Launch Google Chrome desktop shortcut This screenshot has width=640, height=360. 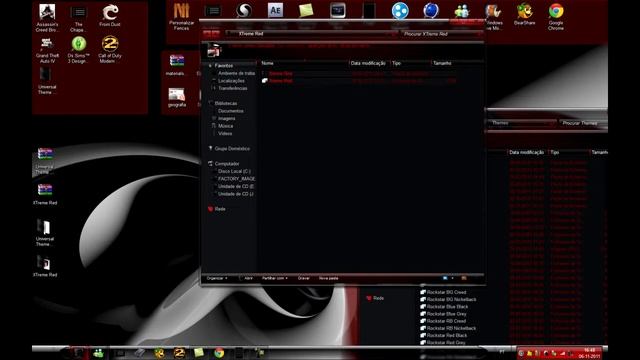coord(556,16)
